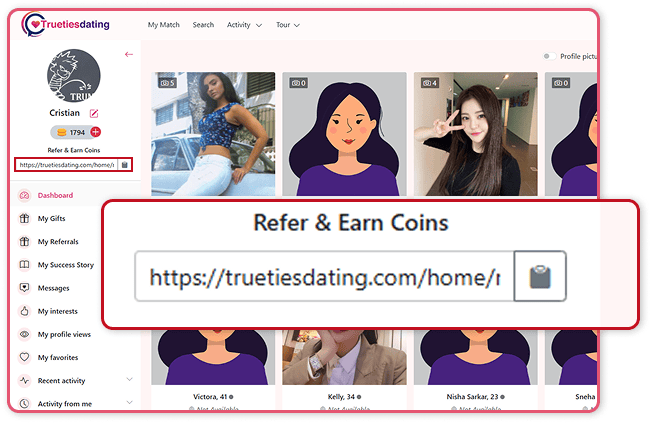Expand the Tour dropdown menu
The image size is (651, 423).
[288, 25]
